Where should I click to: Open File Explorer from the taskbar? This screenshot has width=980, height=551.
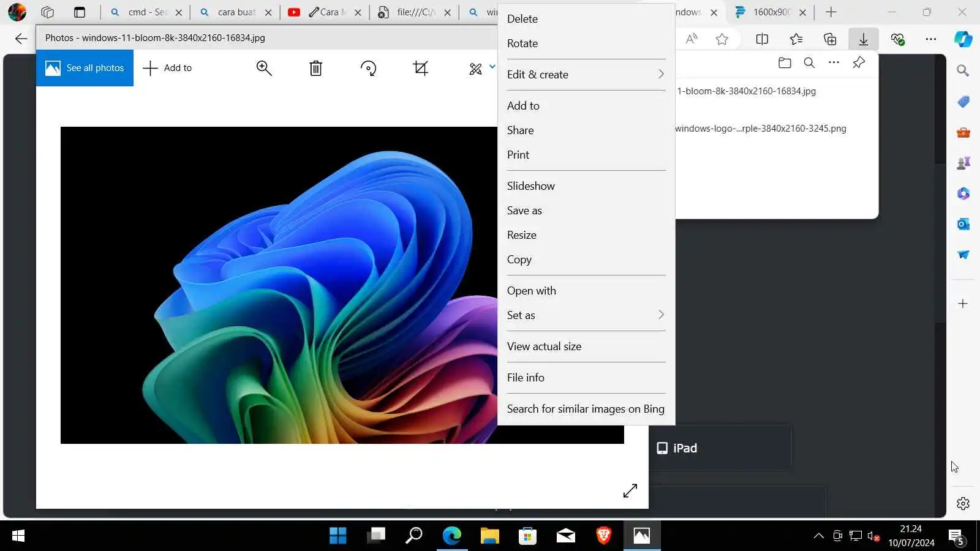(489, 536)
